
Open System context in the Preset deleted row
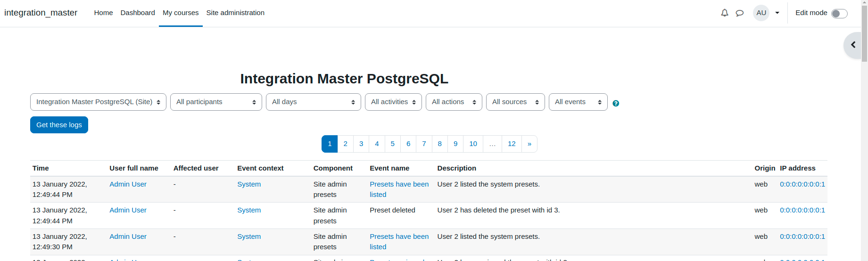[249, 210]
